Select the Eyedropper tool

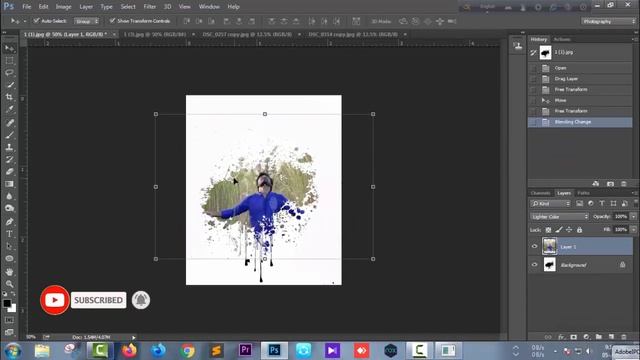click(9, 109)
